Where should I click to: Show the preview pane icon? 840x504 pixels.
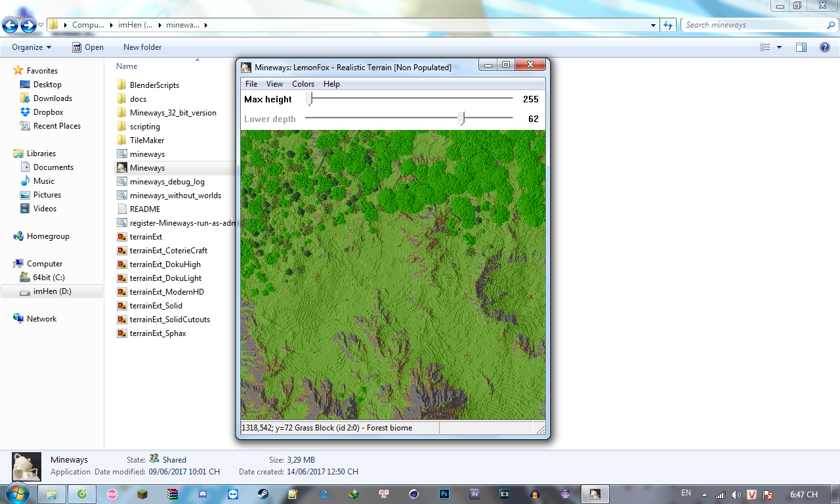(801, 47)
